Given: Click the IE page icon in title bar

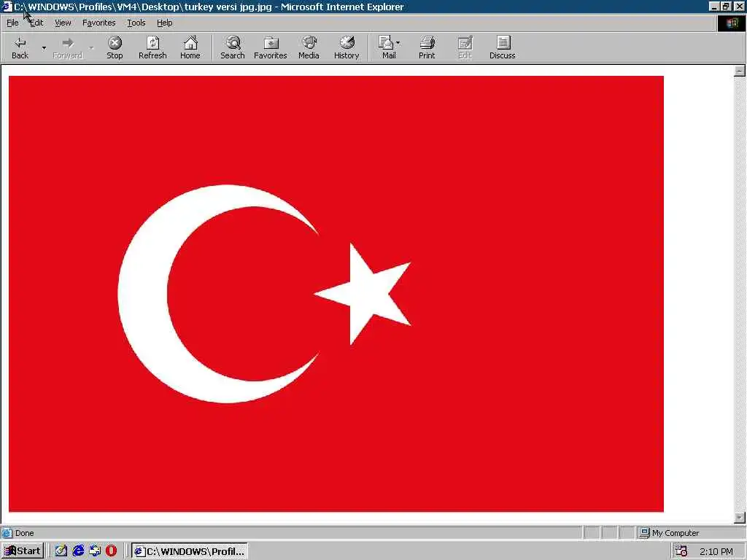Looking at the screenshot, I should tap(7, 7).
